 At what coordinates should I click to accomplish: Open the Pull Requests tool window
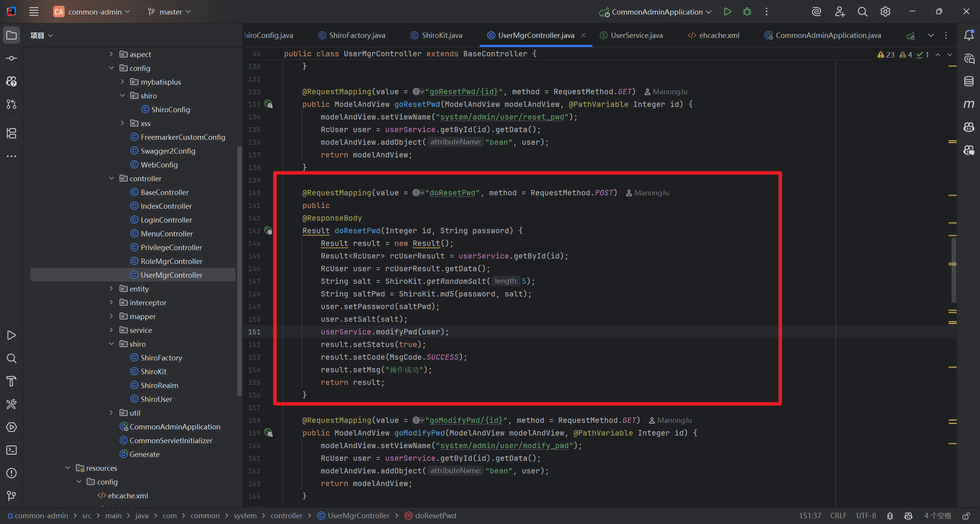(x=11, y=104)
